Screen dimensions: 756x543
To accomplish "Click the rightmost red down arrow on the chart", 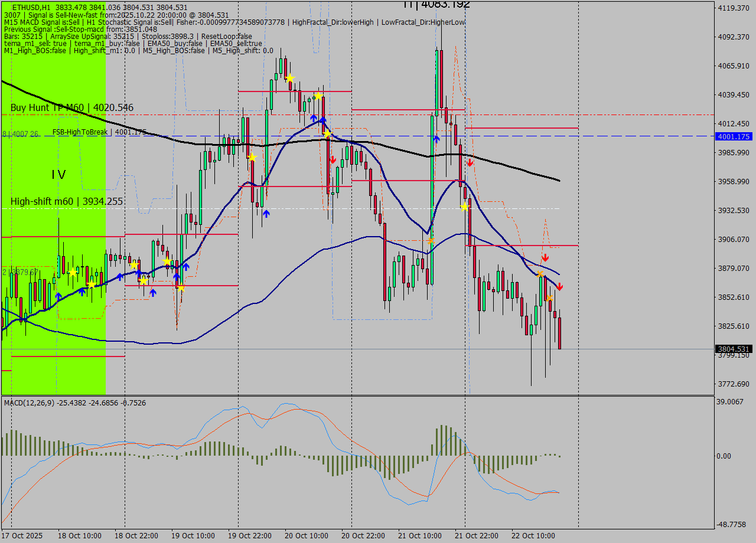I will (559, 287).
